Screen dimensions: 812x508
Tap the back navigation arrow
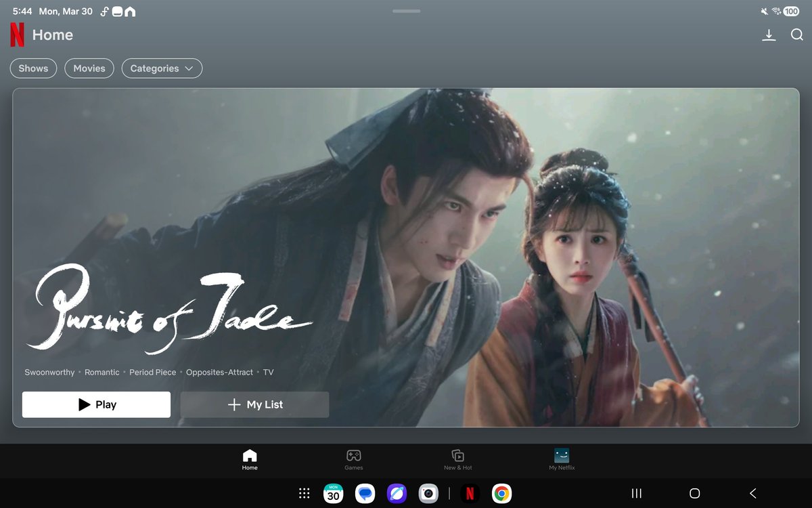coord(752,494)
